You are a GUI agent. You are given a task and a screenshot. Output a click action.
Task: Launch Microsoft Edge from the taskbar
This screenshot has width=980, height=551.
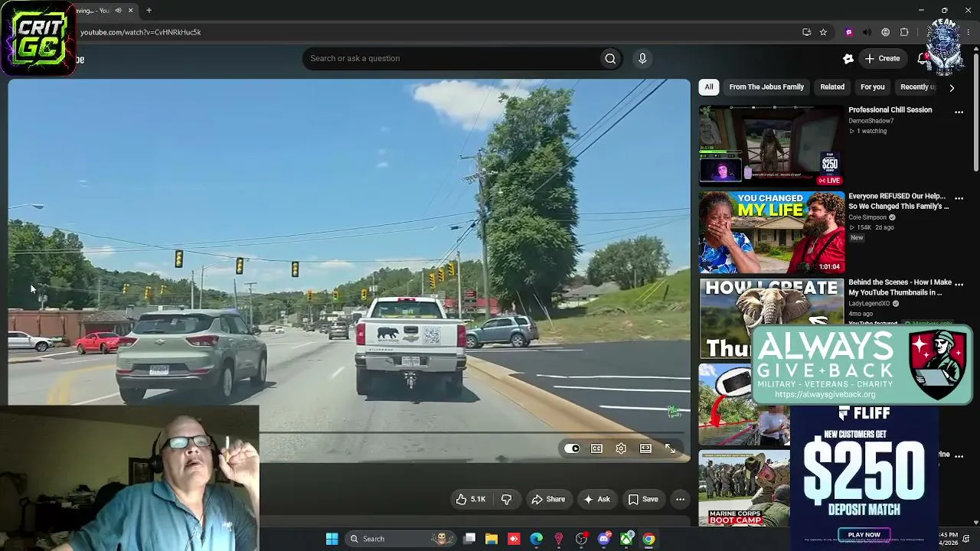click(x=536, y=539)
